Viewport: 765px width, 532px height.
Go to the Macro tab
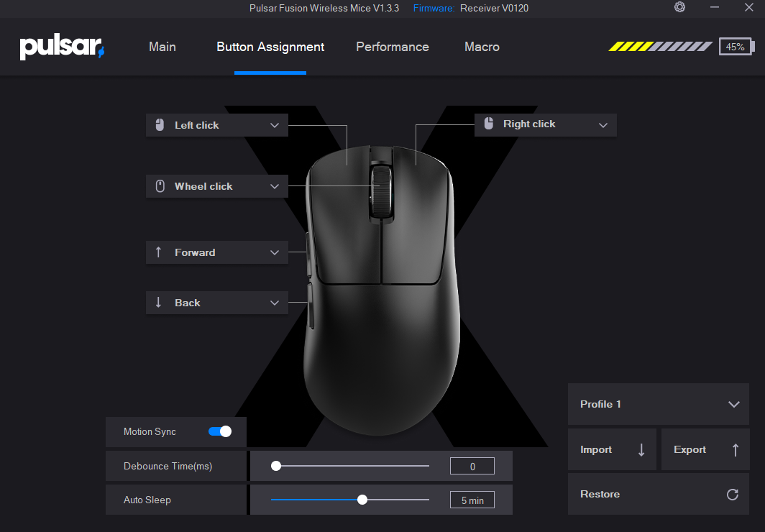click(482, 47)
